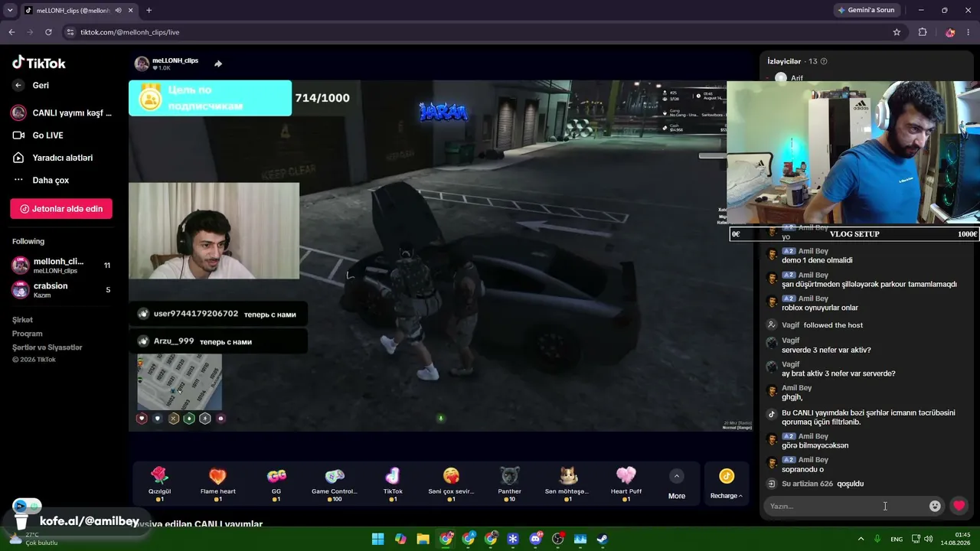Open Şərtlər və Siyasətlər link
Viewport: 980px width, 551px height.
[x=47, y=347]
